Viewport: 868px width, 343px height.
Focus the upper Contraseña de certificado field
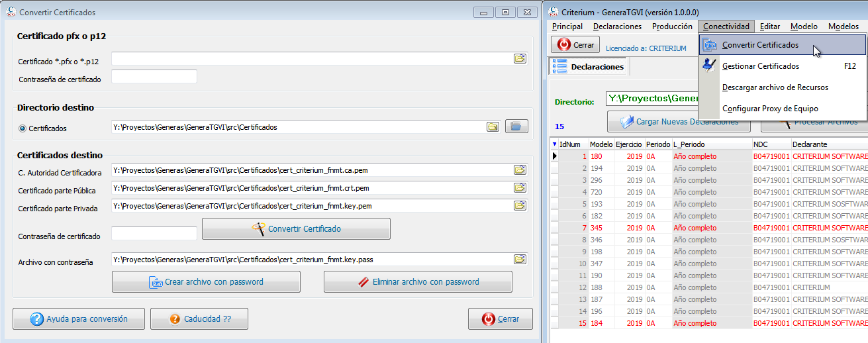154,77
